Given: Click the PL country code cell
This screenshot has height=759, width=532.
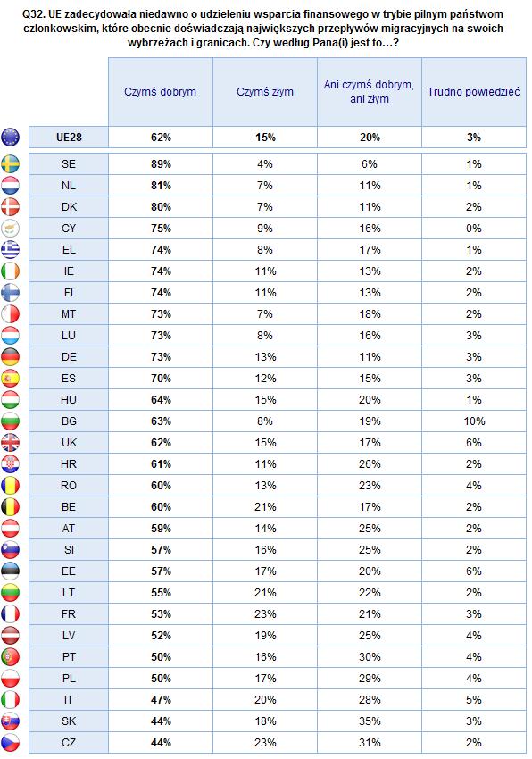Looking at the screenshot, I should click(x=69, y=678).
